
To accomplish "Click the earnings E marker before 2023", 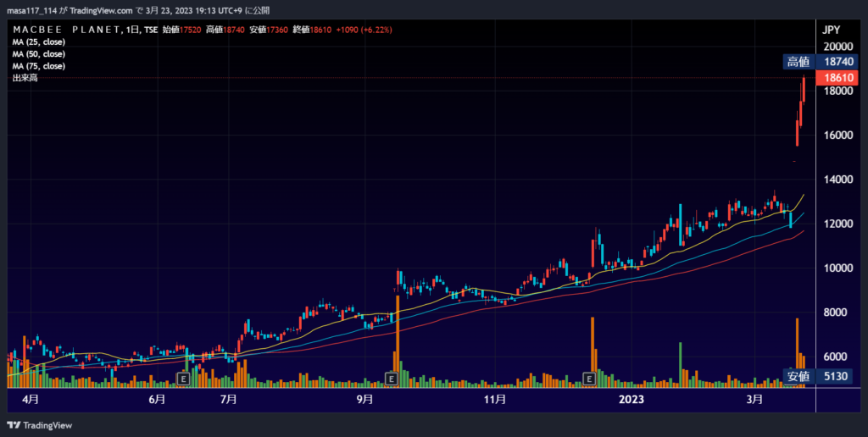I will tap(589, 379).
